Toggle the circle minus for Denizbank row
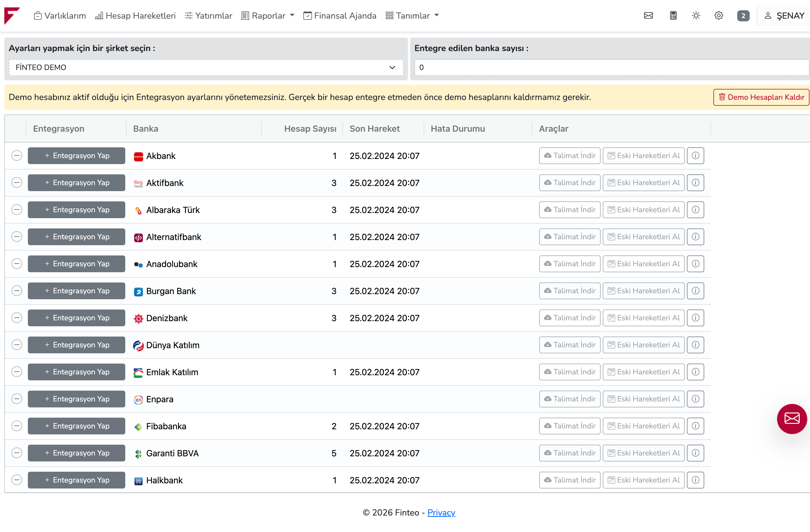 (x=16, y=318)
